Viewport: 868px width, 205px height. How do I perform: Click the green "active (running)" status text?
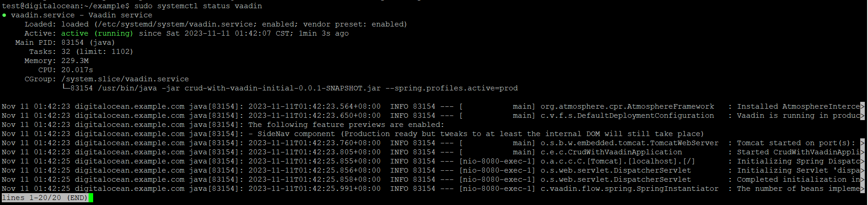pyautogui.click(x=97, y=33)
